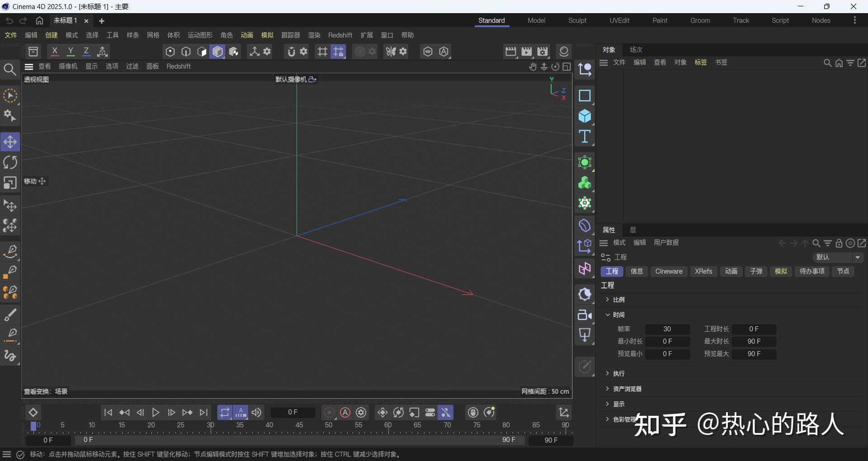Open the 渲染 menu
The width and height of the screenshot is (868, 461).
click(x=313, y=35)
